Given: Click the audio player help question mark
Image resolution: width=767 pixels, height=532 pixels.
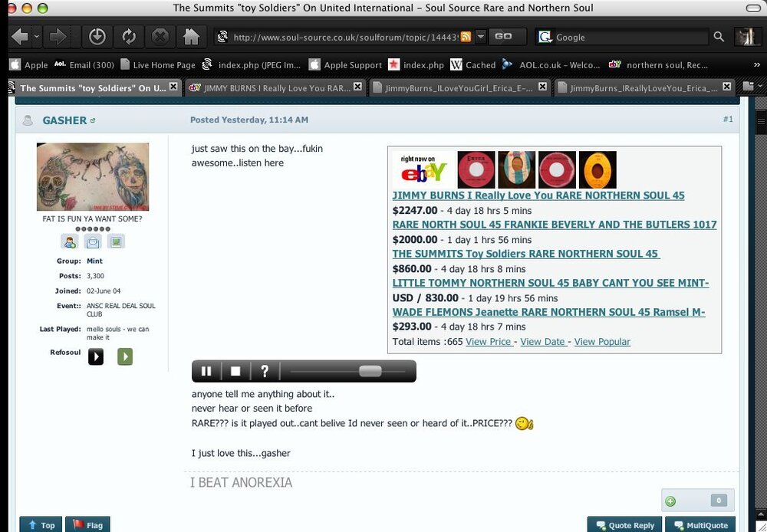Looking at the screenshot, I should tap(265, 371).
